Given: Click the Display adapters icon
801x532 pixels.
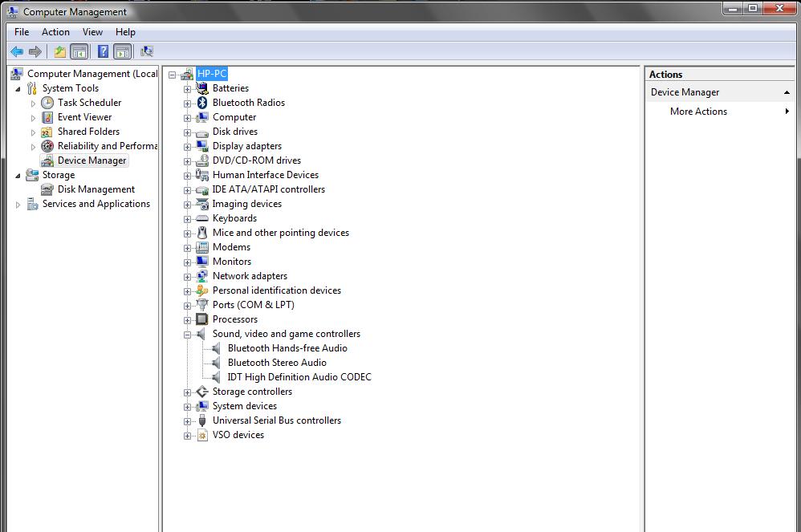Looking at the screenshot, I should (202, 146).
